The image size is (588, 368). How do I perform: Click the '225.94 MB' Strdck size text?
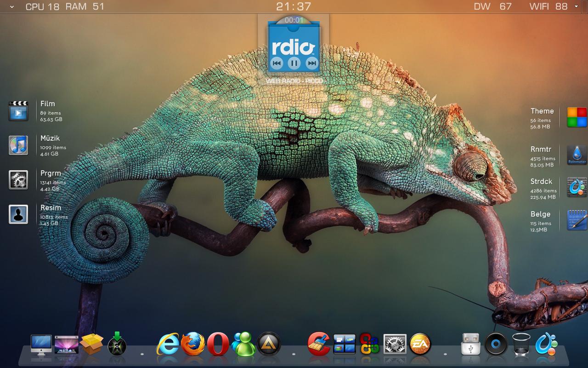[543, 197]
